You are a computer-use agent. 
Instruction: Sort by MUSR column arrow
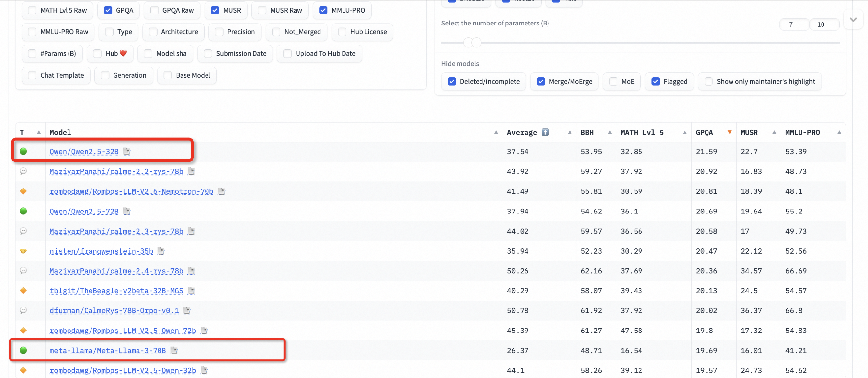point(774,132)
